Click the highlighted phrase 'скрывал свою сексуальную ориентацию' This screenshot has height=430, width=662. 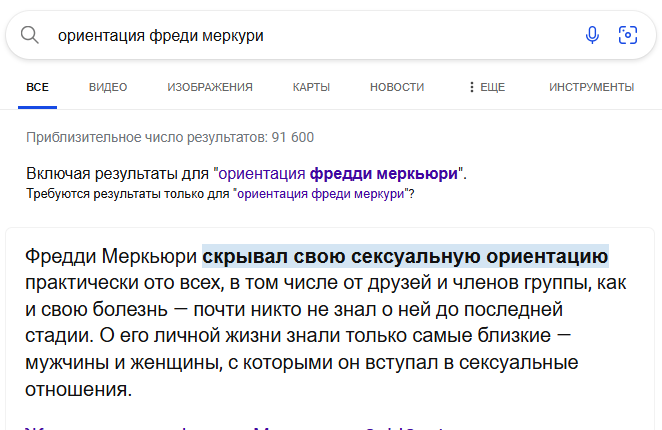click(405, 256)
